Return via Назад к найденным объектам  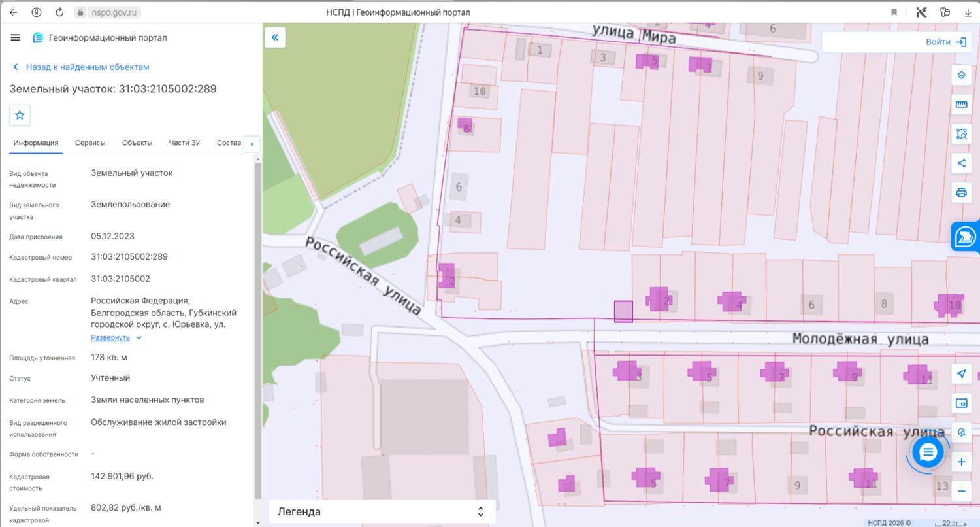[81, 67]
